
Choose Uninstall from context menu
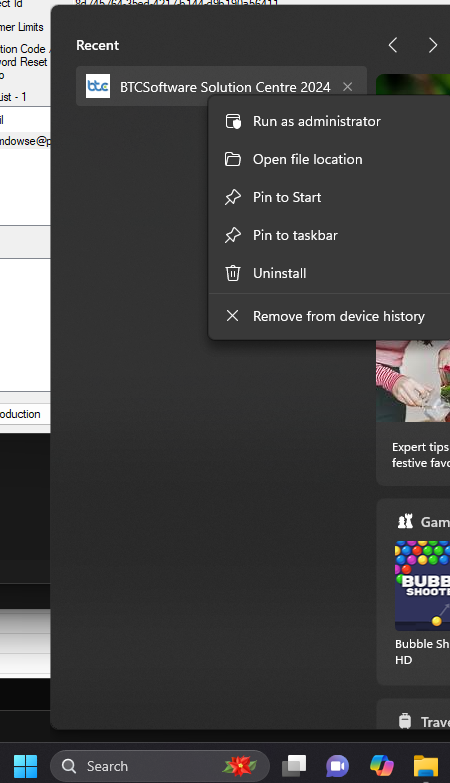330,273
